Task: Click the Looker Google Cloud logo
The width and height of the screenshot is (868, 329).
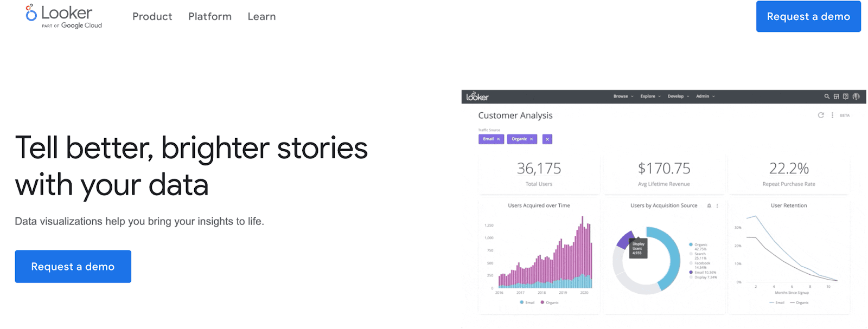Action: point(63,17)
